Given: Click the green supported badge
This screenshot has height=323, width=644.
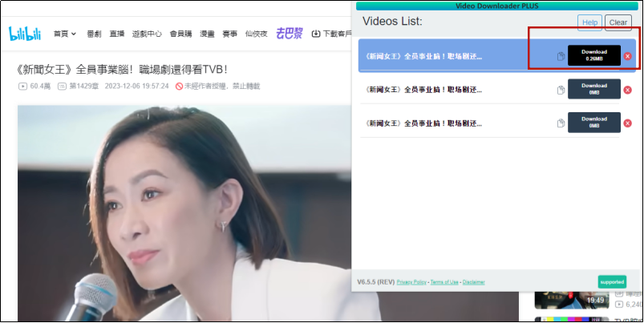Looking at the screenshot, I should (612, 282).
